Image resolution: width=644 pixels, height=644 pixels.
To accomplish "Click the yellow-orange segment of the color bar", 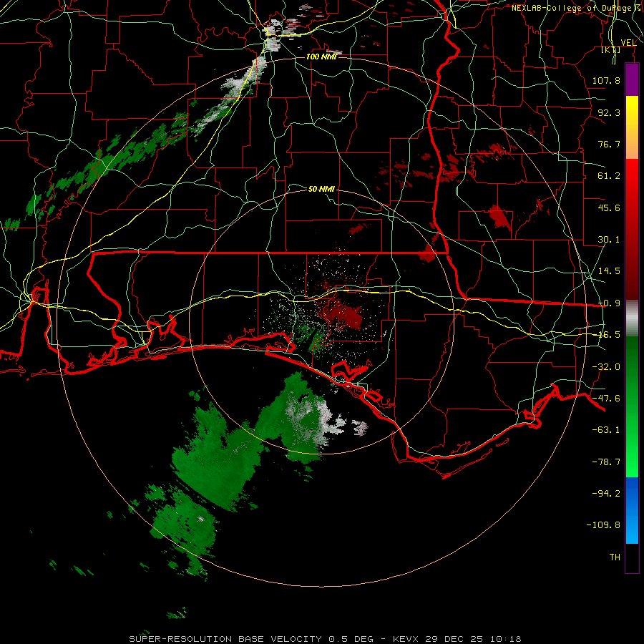I will tap(632, 127).
